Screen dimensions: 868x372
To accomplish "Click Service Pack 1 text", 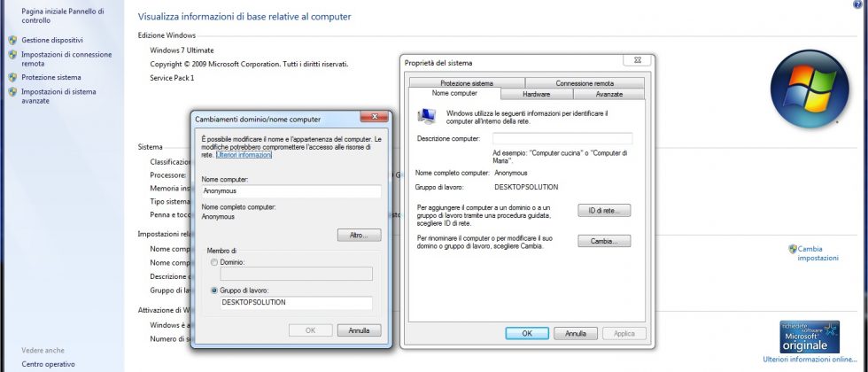I will (x=172, y=78).
